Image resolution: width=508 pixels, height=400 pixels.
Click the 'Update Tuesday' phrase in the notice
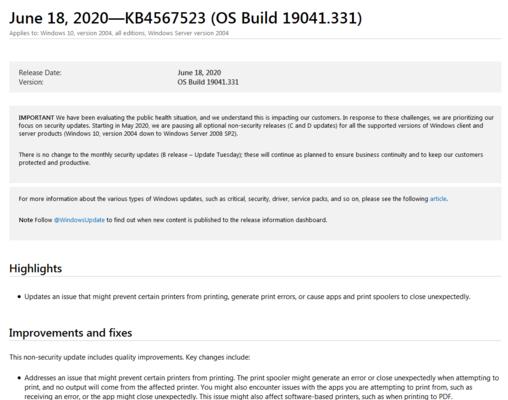[x=217, y=155]
